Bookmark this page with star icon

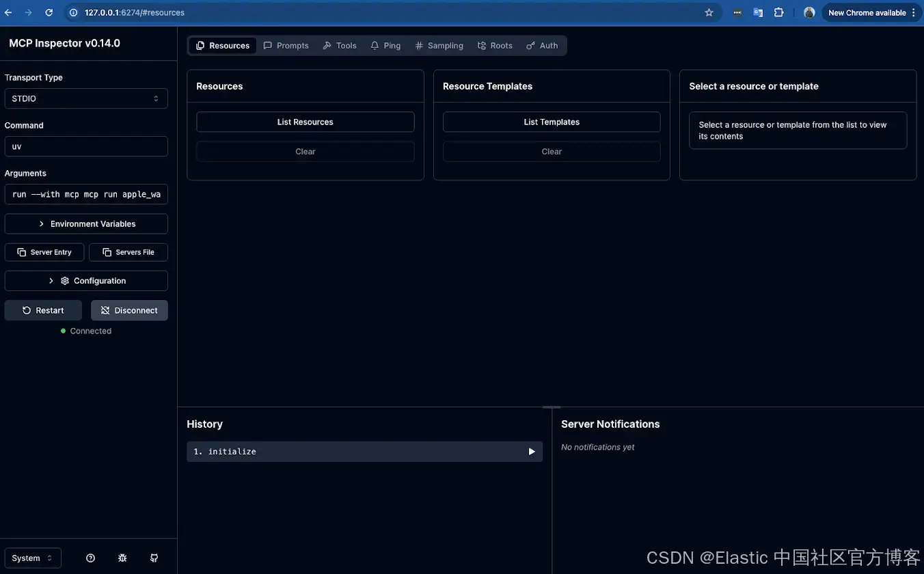coord(709,12)
